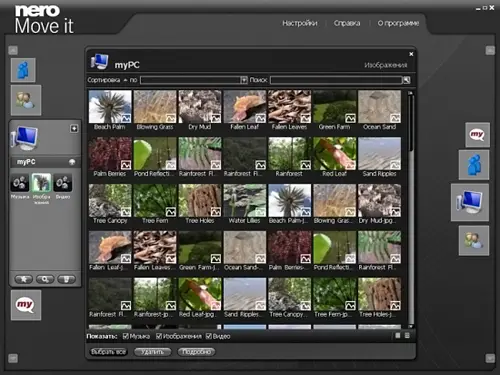Close the myPC Изображения panel with X
The height and width of the screenshot is (375, 500).
pyautogui.click(x=411, y=54)
